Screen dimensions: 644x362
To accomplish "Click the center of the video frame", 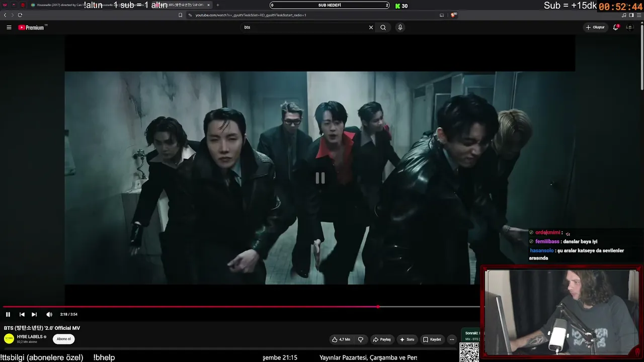I will pos(320,178).
